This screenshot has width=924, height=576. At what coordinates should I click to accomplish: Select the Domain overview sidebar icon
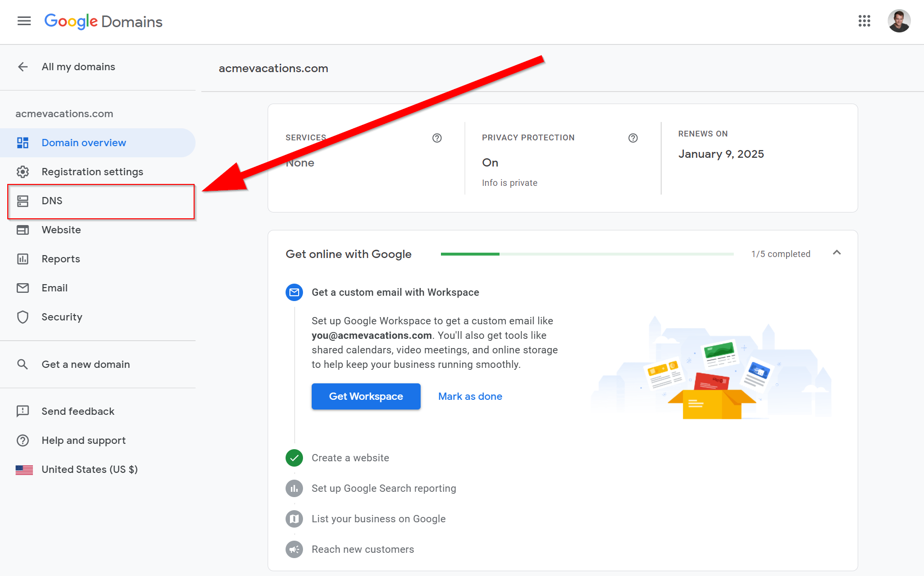23,142
